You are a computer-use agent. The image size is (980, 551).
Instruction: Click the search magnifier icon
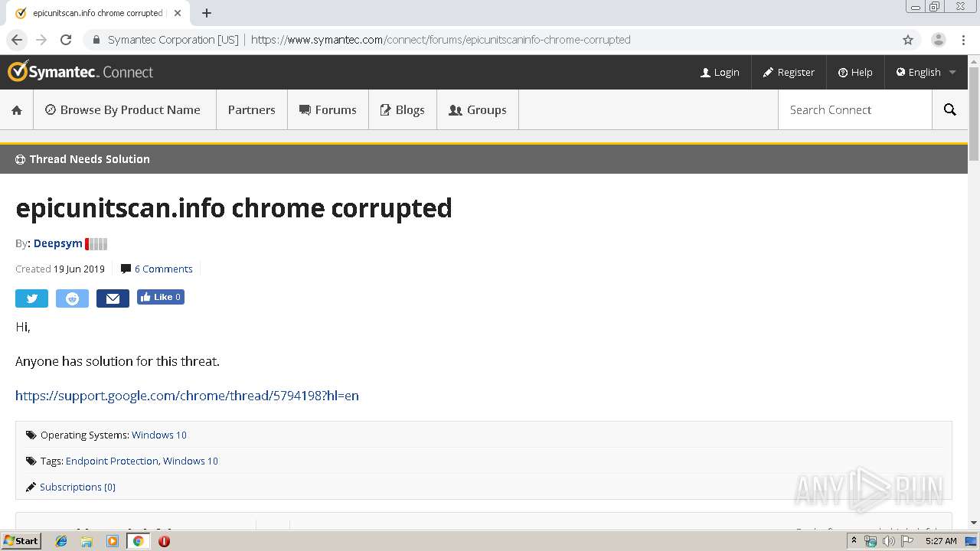tap(949, 110)
